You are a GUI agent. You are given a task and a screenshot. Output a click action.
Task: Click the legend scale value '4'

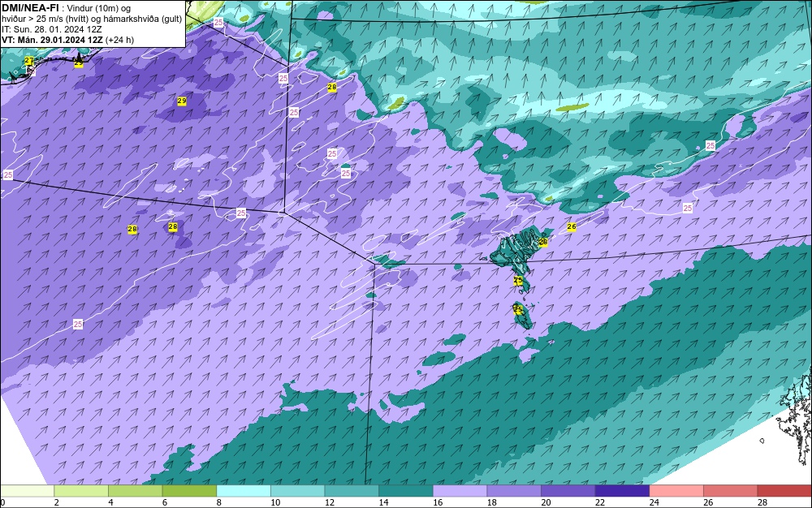coord(110,502)
